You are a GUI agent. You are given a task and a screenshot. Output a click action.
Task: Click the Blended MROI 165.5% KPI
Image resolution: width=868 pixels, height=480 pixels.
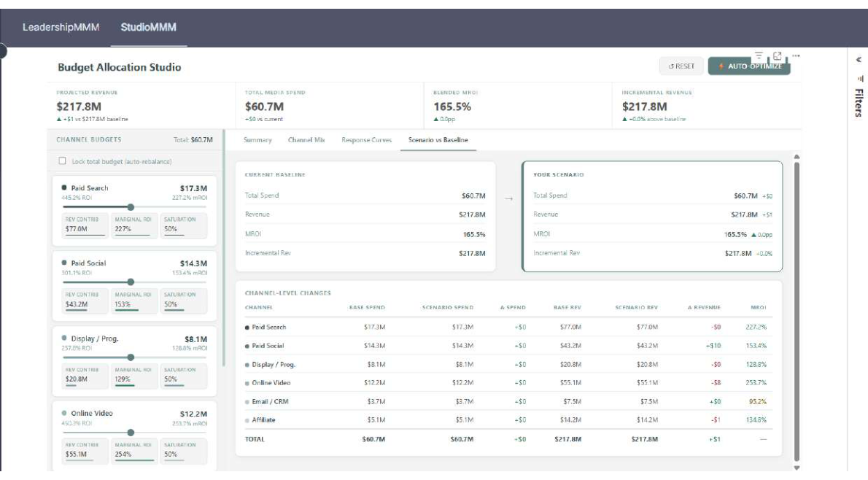click(x=452, y=107)
